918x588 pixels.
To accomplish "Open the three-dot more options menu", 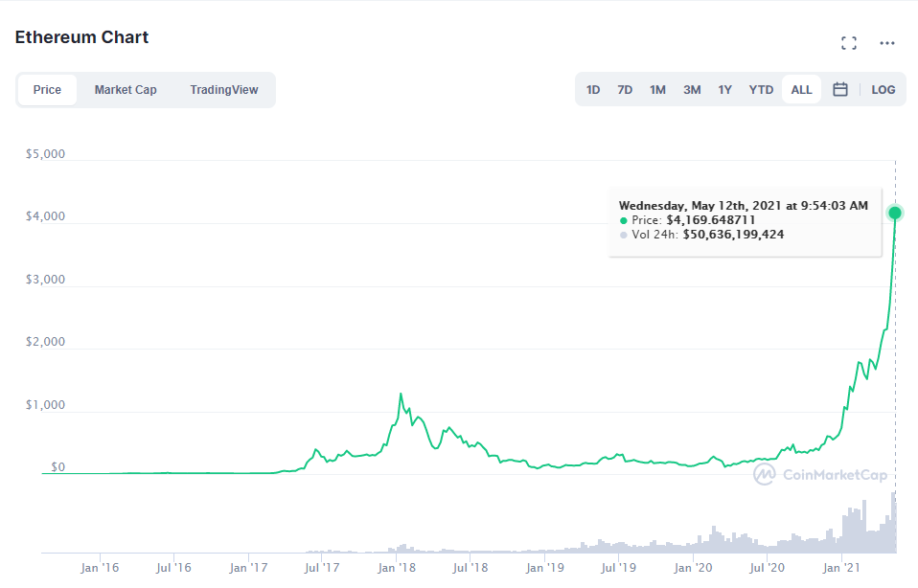I will [x=887, y=43].
